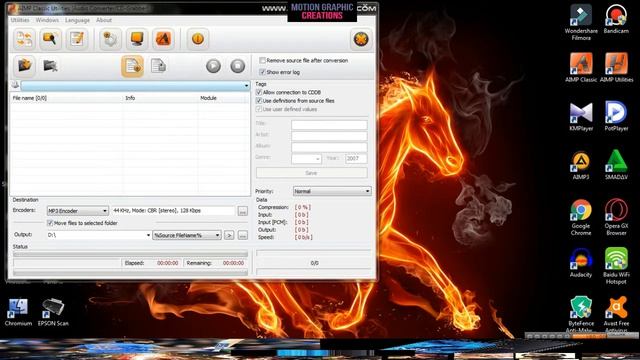Click the Module column header
The width and height of the screenshot is (640, 360).
(x=223, y=98)
